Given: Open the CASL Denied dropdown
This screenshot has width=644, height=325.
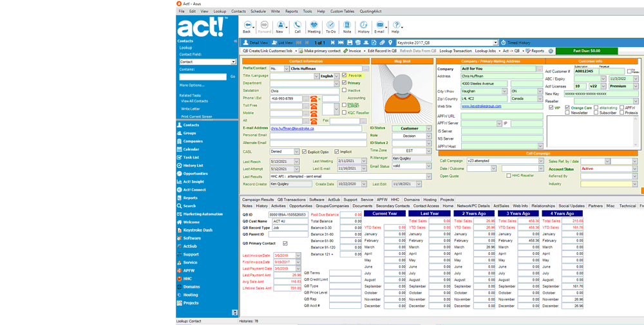Looking at the screenshot, I should tap(296, 152).
